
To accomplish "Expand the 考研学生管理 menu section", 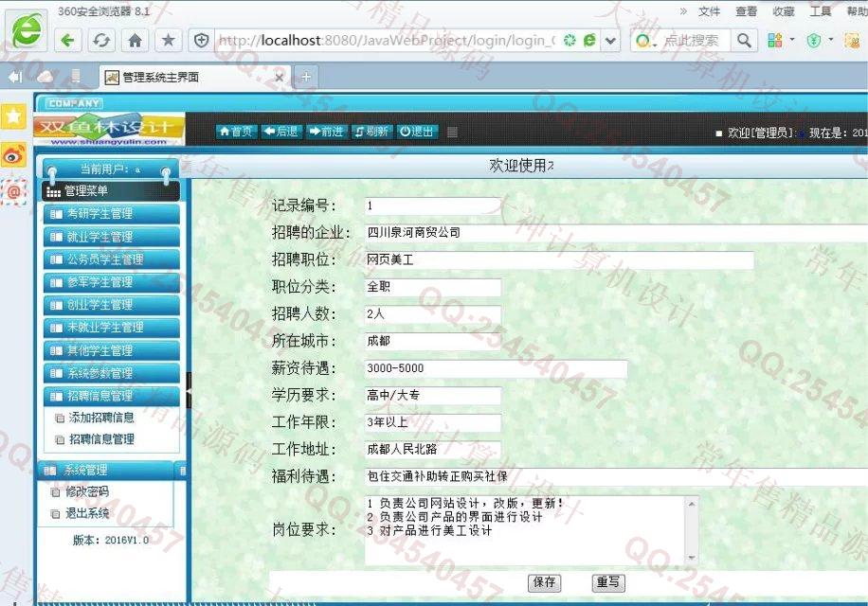I will [x=111, y=214].
